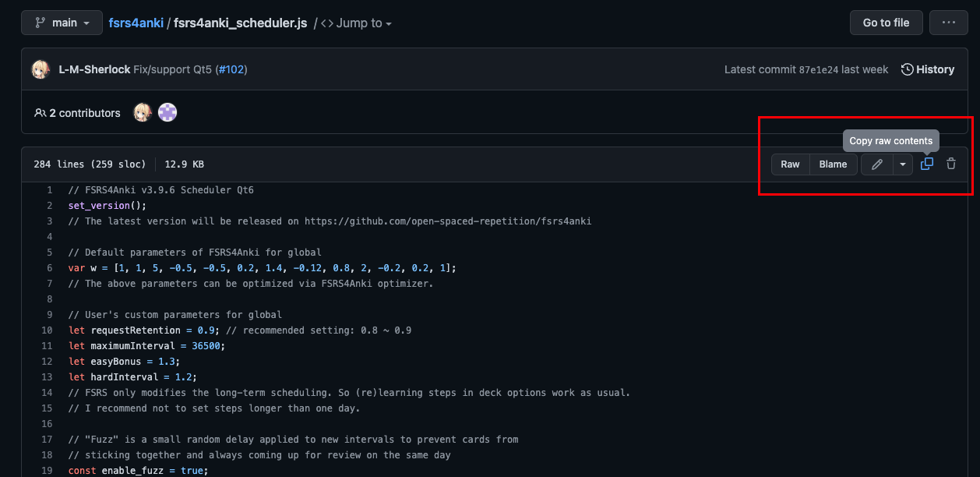This screenshot has width=980, height=477.
Task: Click the first contributor avatar
Action: pyautogui.click(x=142, y=113)
